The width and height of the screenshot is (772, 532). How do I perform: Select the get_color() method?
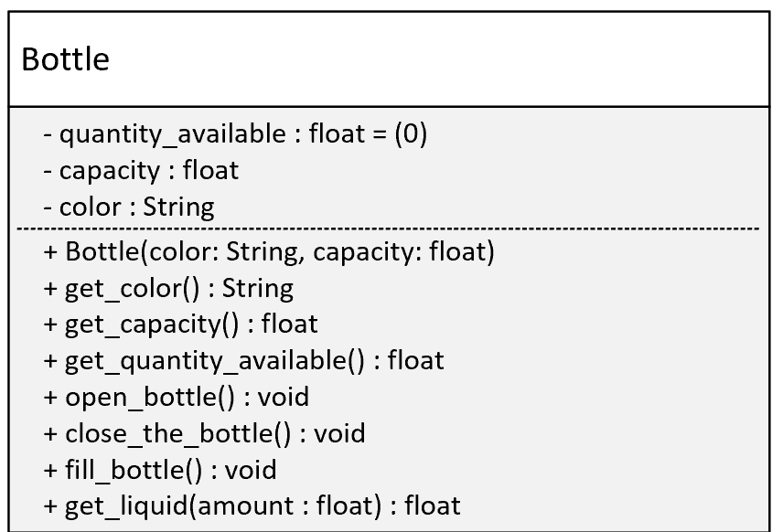(x=168, y=288)
